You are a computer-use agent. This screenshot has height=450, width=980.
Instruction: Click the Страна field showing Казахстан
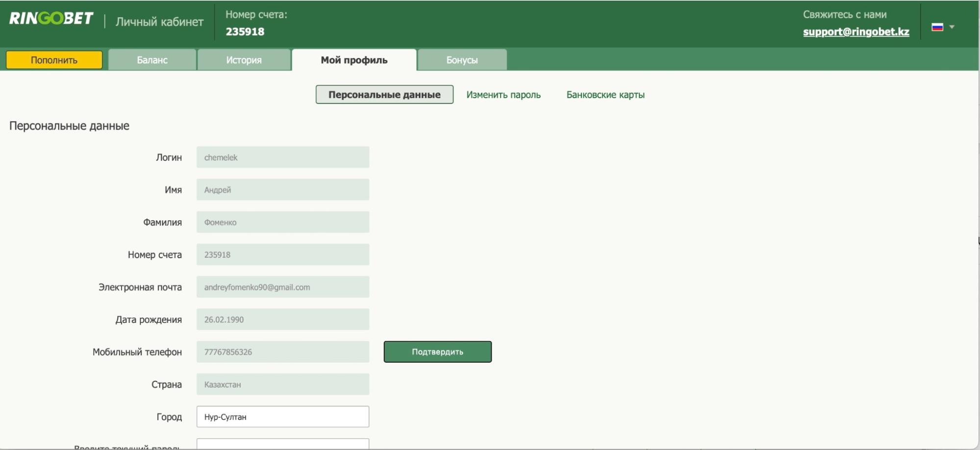283,384
